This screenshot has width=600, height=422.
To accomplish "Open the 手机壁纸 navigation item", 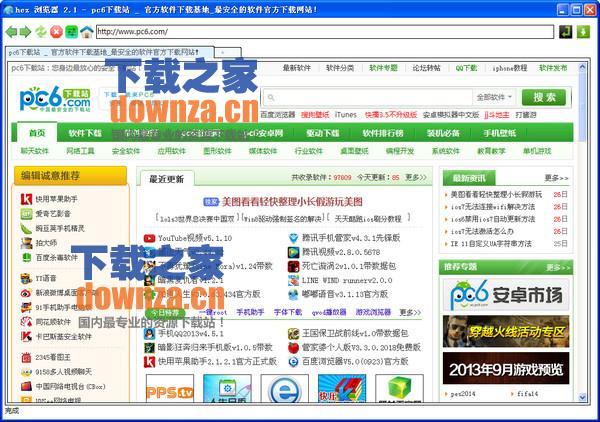I will click(499, 133).
